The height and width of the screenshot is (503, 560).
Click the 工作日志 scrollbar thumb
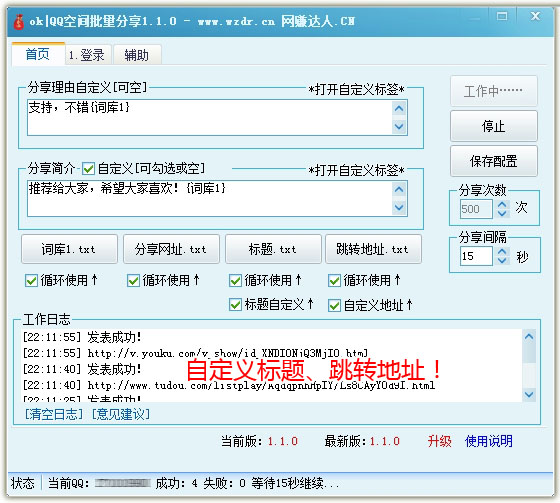[x=529, y=353]
